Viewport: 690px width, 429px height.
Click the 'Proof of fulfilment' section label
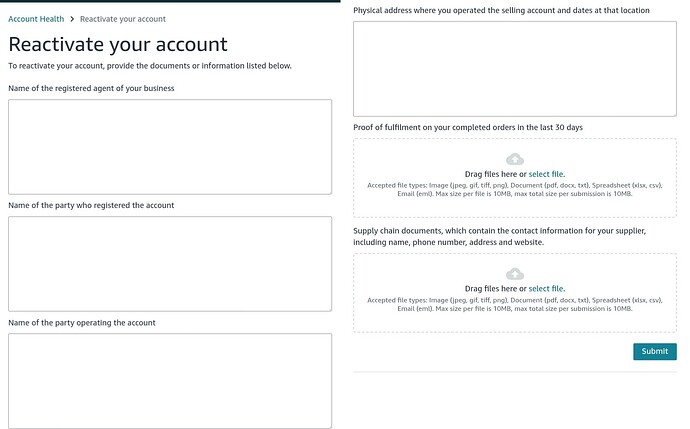(467, 127)
